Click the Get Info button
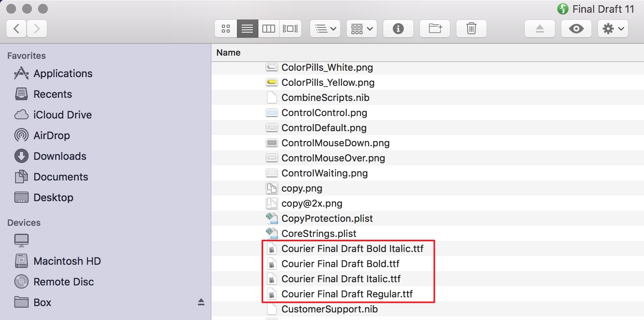The width and height of the screenshot is (644, 320). (398, 29)
